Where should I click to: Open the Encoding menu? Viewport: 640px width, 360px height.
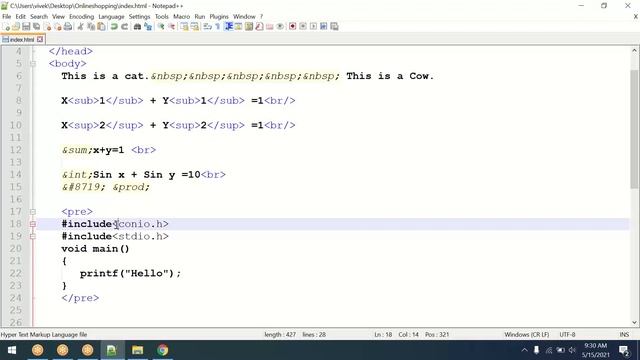pyautogui.click(x=82, y=17)
